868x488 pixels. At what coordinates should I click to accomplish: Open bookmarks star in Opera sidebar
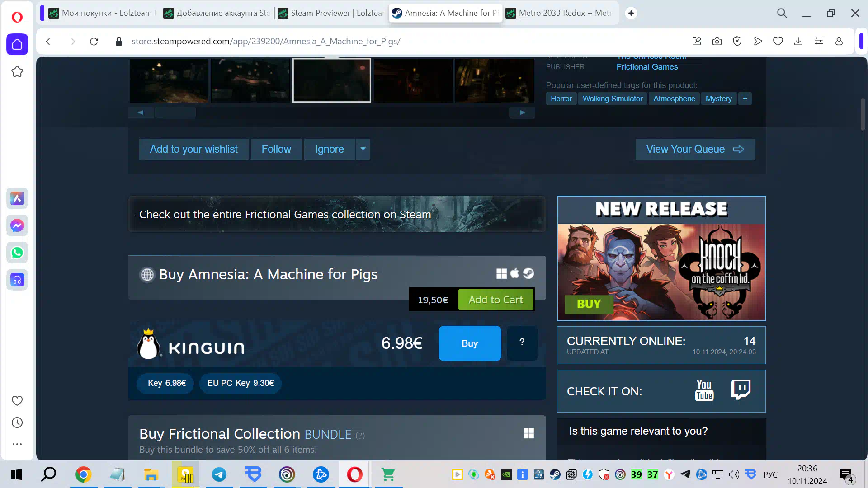(17, 71)
